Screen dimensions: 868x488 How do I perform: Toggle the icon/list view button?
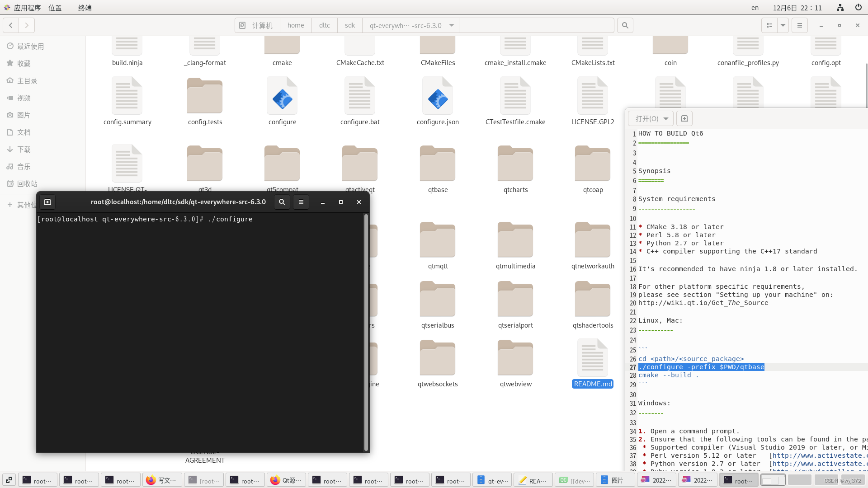[769, 25]
